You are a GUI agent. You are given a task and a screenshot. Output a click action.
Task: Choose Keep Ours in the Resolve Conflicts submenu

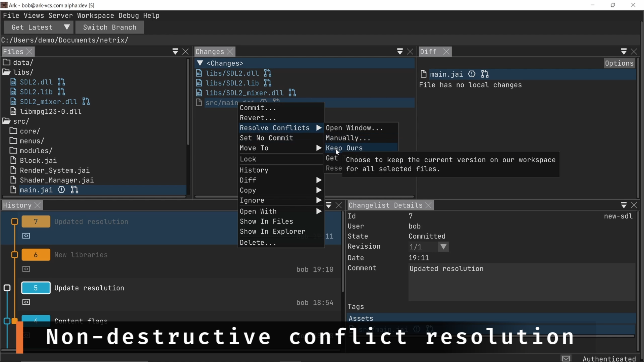click(344, 148)
